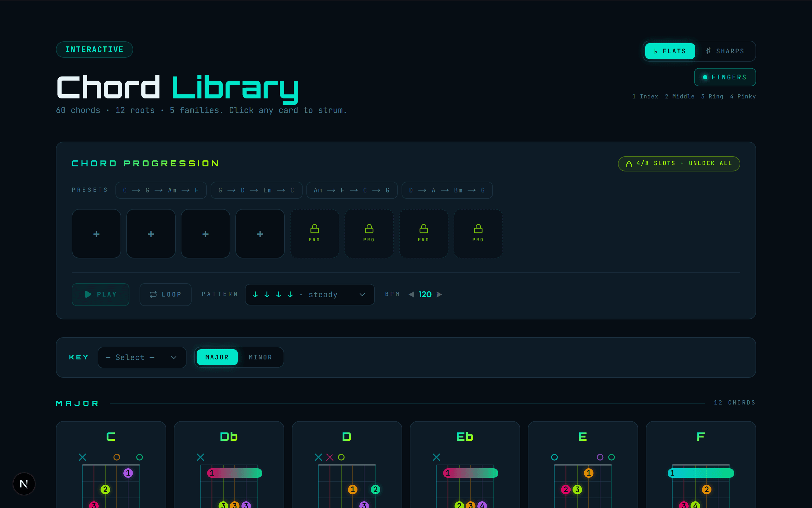Viewport: 812px width, 508px height.
Task: Toggle the Fingers display button
Action: coord(725,77)
